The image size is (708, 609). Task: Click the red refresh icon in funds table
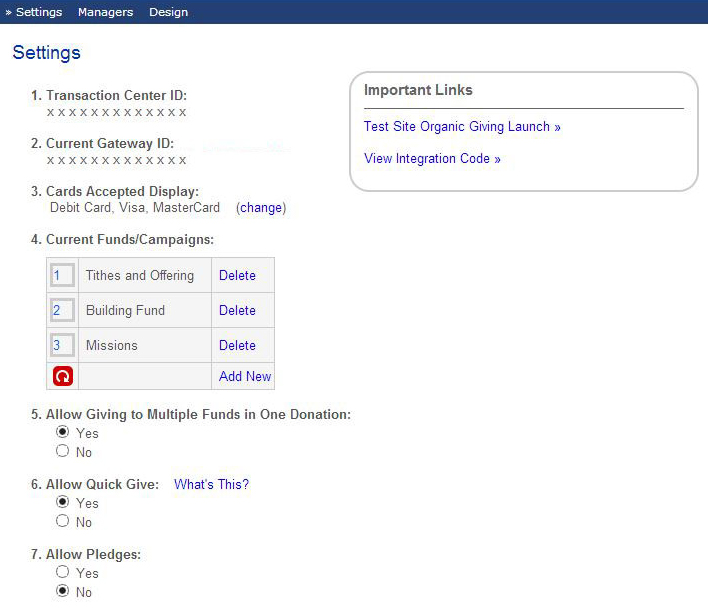pos(63,376)
